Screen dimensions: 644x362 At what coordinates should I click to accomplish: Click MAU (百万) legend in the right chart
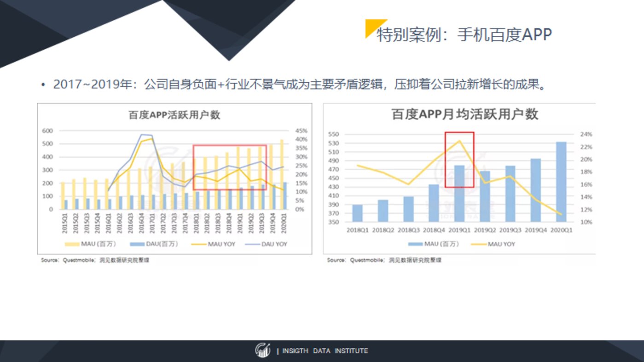point(433,244)
